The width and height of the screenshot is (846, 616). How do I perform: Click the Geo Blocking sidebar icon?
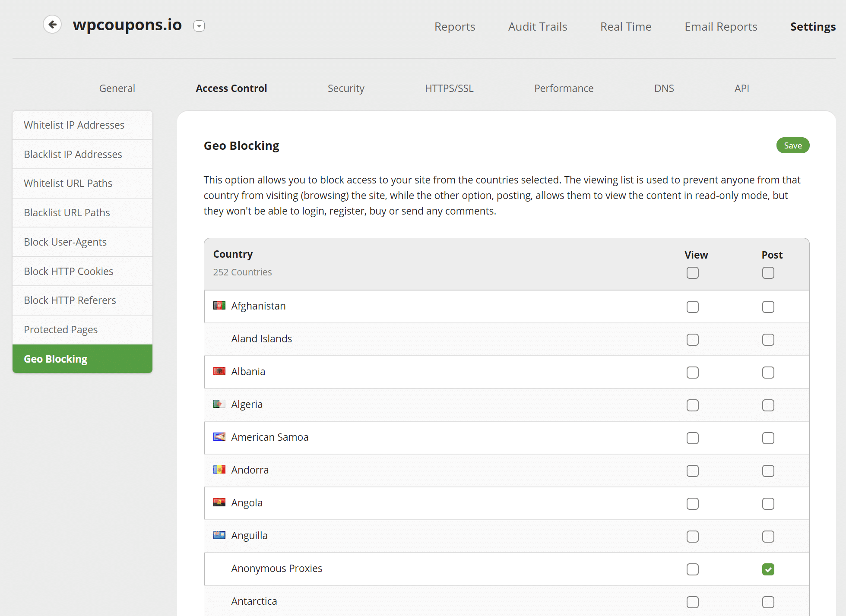click(x=82, y=359)
